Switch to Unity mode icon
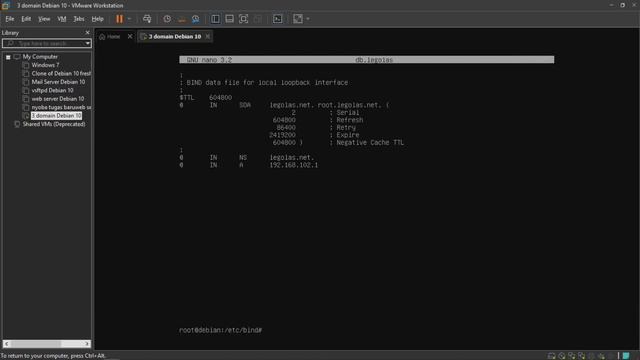The image size is (640, 360). [258, 19]
